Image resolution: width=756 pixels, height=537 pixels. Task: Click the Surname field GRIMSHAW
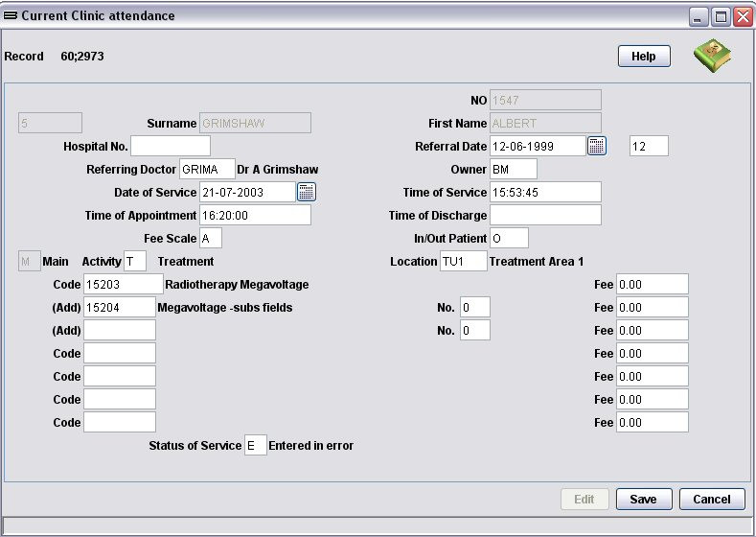[x=255, y=123]
